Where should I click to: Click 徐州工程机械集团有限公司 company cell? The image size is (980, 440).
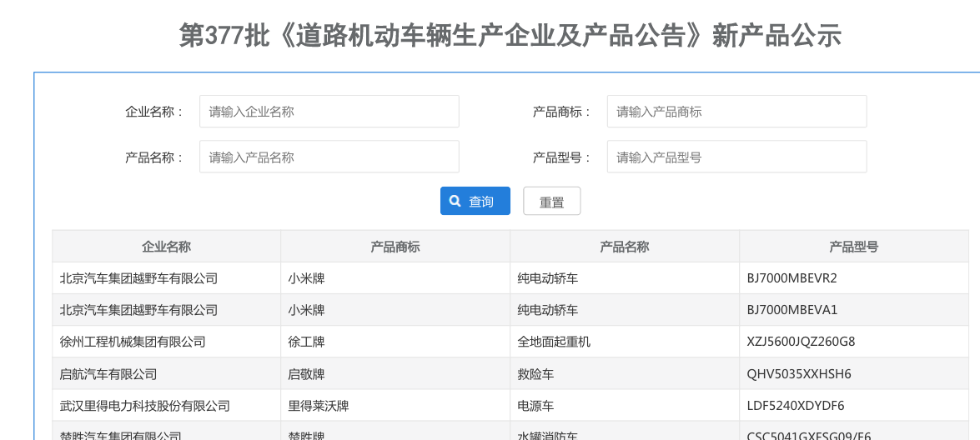(133, 342)
